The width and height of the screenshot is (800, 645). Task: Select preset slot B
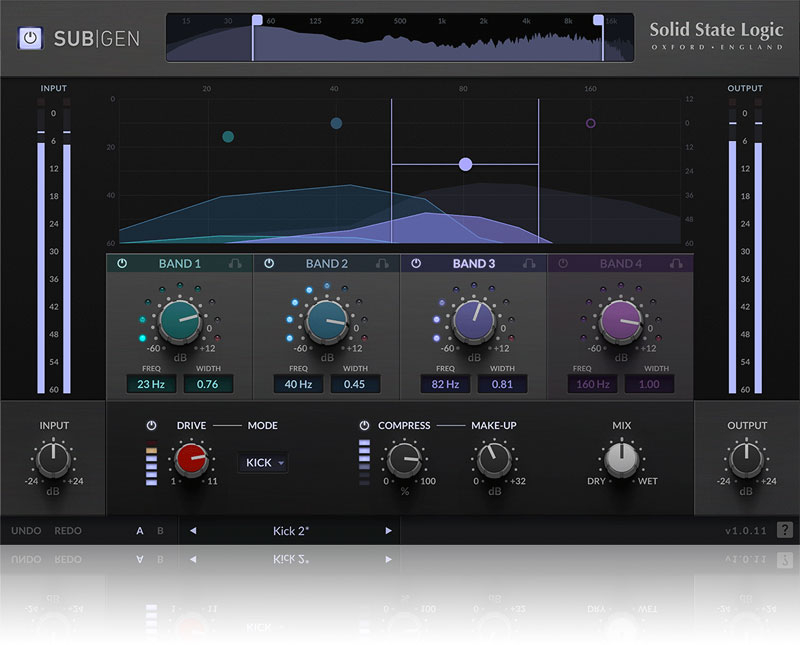pyautogui.click(x=160, y=531)
